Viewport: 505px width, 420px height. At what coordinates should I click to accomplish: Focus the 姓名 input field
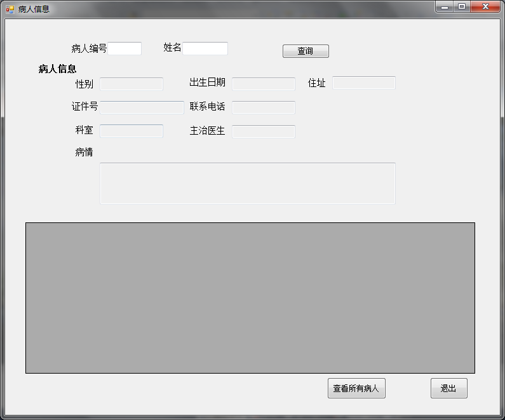(x=205, y=48)
